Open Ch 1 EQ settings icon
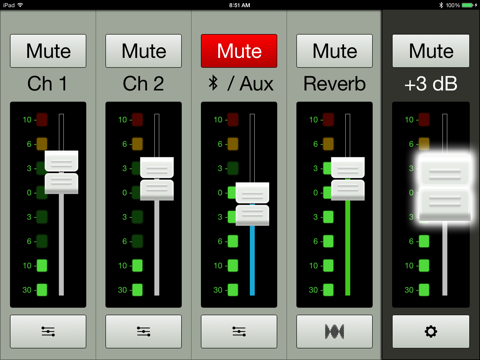Image resolution: width=480 pixels, height=360 pixels. [48, 332]
